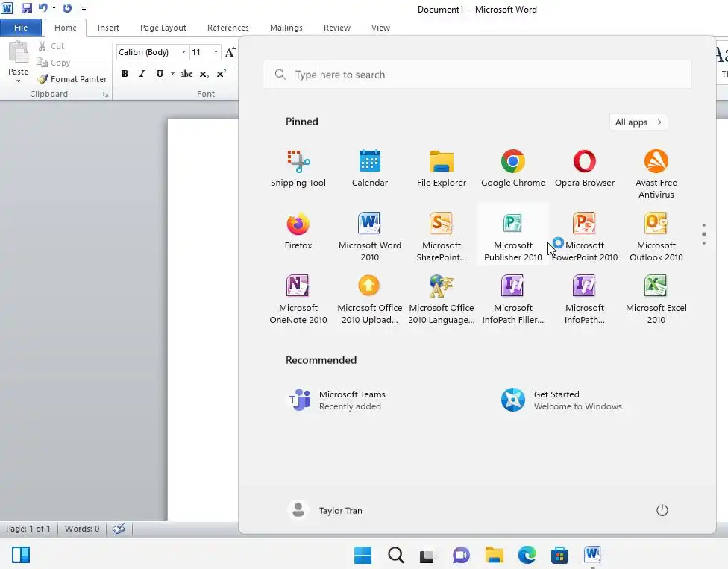Open Widgets panel from taskbar
The width and height of the screenshot is (728, 569).
coord(21,555)
